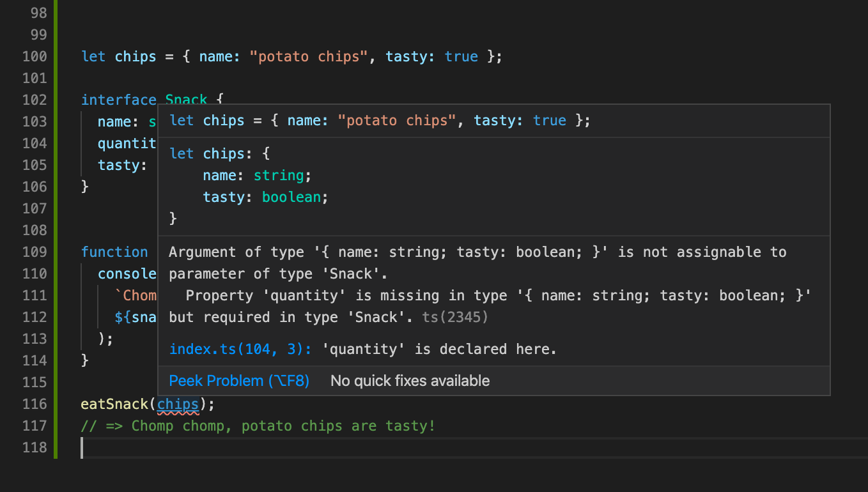The width and height of the screenshot is (868, 492).
Task: Place cursor at the end of line 118
Action: pos(83,447)
